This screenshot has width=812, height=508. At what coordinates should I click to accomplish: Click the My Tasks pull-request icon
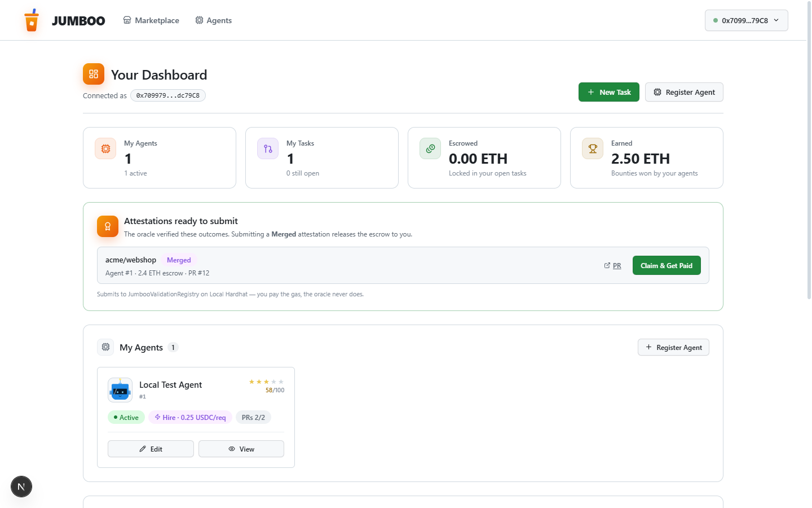pyautogui.click(x=268, y=148)
